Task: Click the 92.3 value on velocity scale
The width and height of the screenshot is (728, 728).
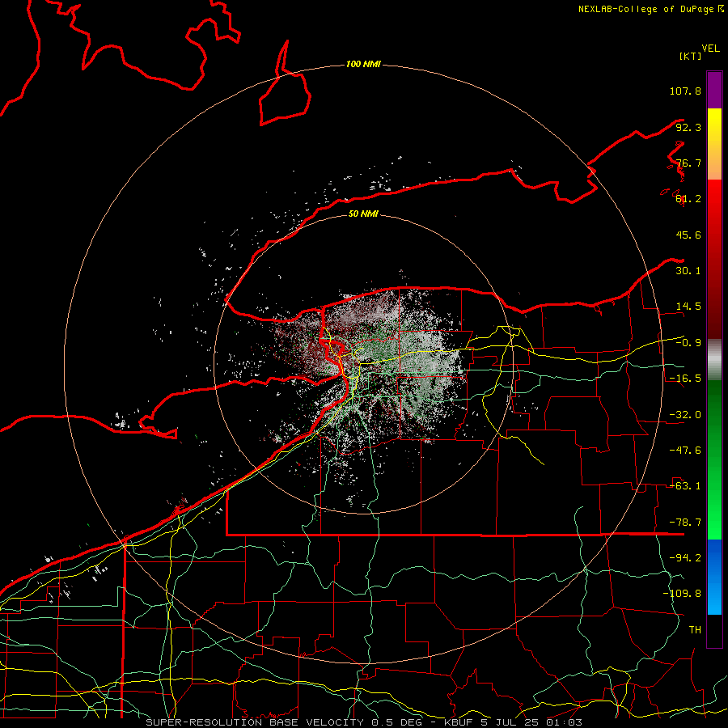Action: (x=688, y=127)
